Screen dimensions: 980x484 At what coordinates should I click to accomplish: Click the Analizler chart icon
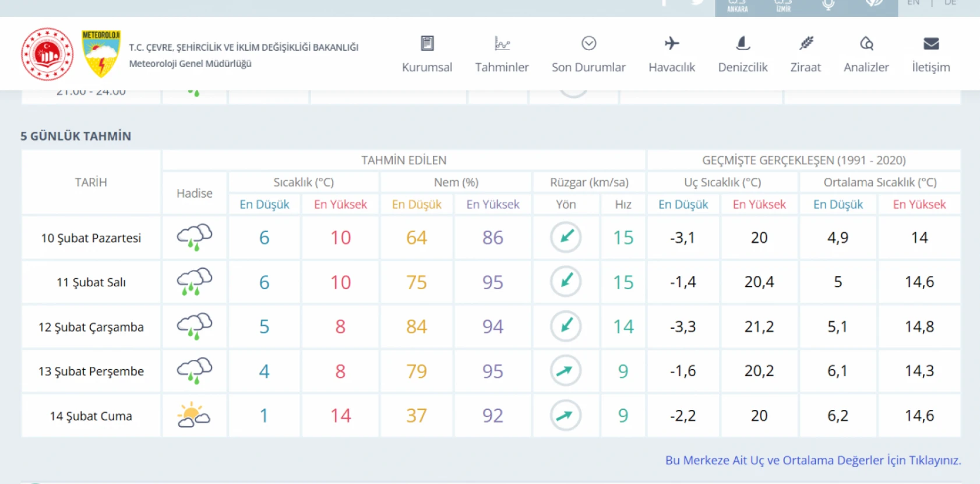(x=866, y=44)
